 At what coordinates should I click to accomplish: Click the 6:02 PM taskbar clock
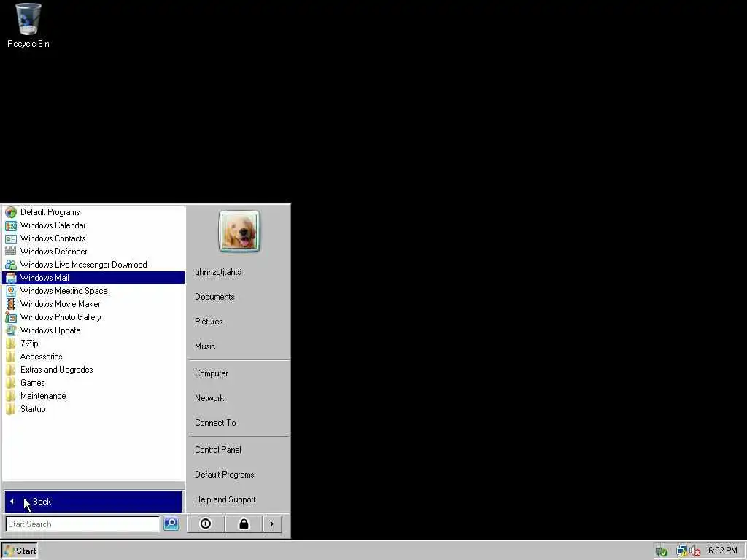(722, 551)
